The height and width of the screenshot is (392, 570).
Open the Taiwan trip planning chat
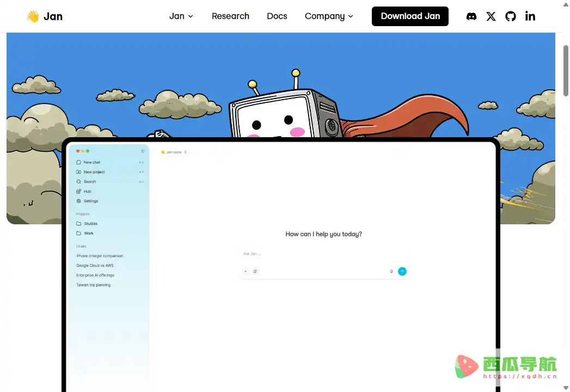(94, 285)
